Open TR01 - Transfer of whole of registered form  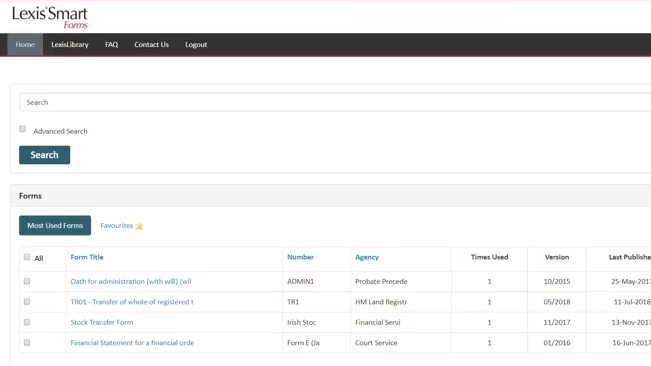tap(132, 302)
